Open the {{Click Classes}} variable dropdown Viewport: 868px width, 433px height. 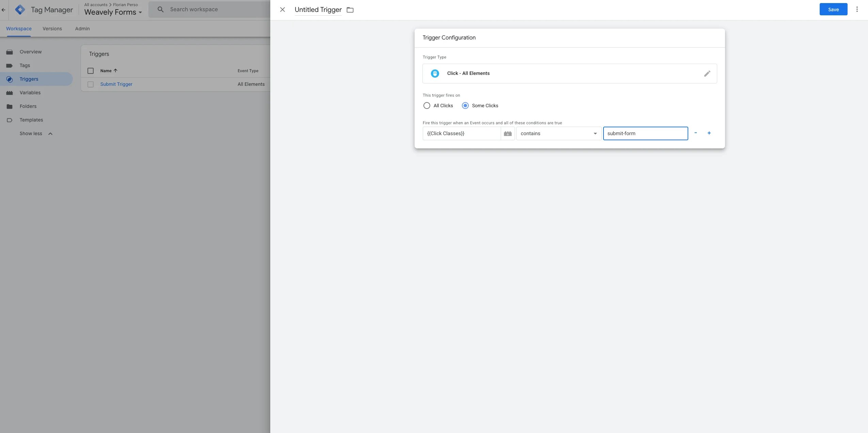click(x=462, y=133)
